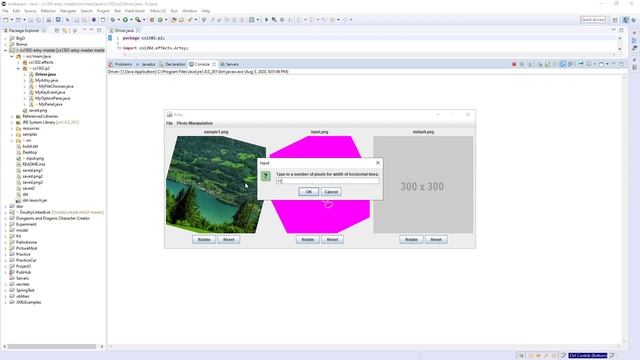Click the Run (green play) toolbar icon
Screen dimensions: 640x360
[125, 20]
